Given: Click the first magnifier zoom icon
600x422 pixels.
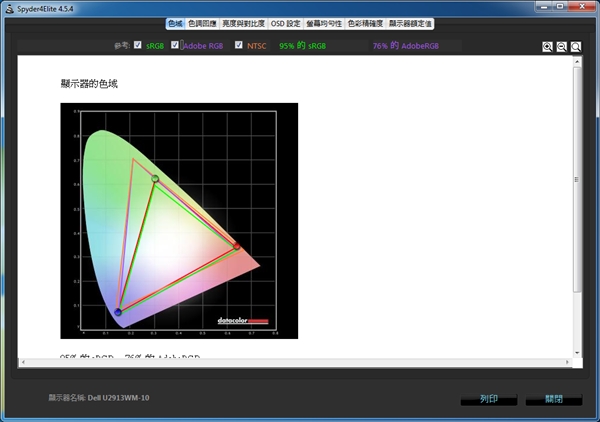Looking at the screenshot, I should [547, 46].
